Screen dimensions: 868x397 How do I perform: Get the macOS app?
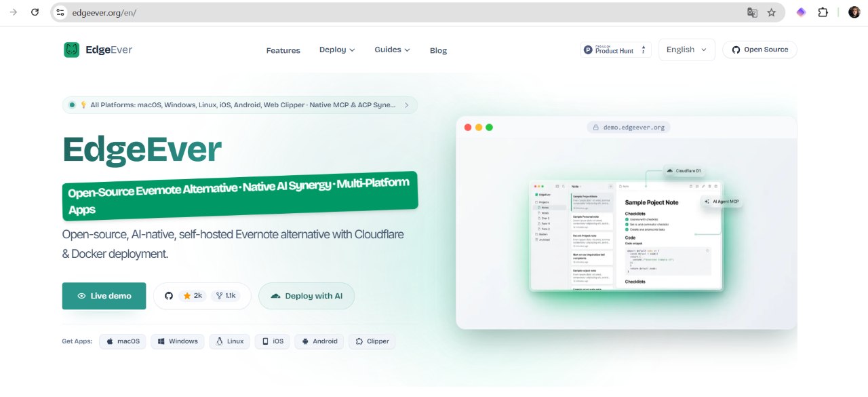[x=123, y=341]
